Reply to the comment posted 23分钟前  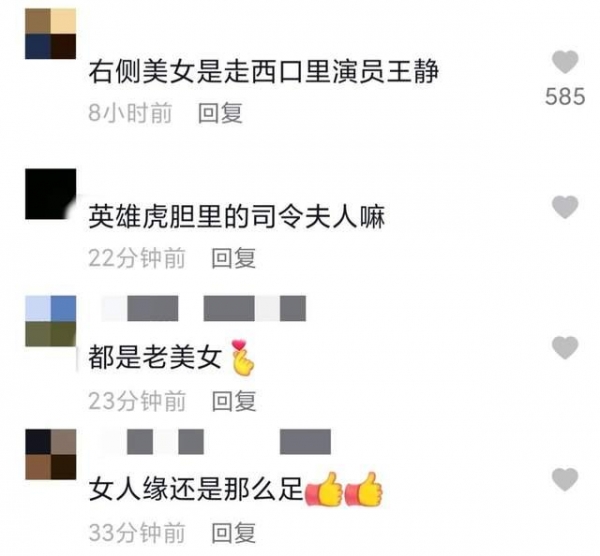click(234, 401)
